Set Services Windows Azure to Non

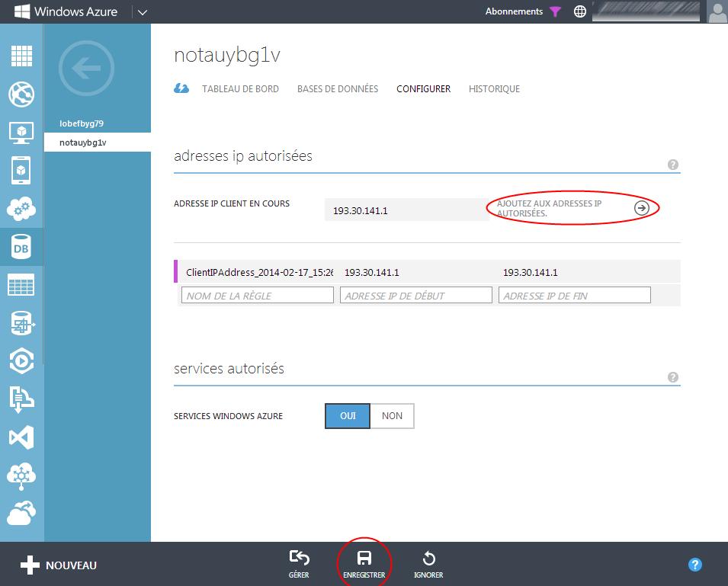[x=393, y=416]
